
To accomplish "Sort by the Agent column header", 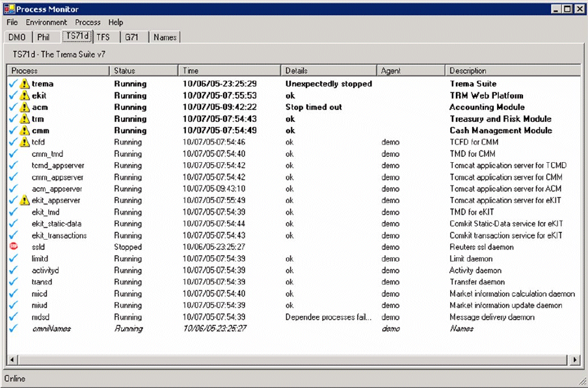I will (411, 70).
